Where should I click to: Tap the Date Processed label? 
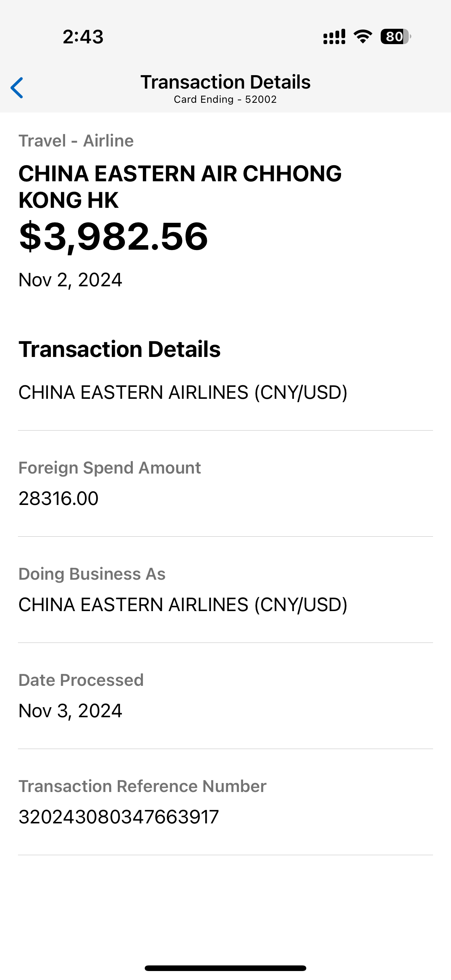click(81, 680)
